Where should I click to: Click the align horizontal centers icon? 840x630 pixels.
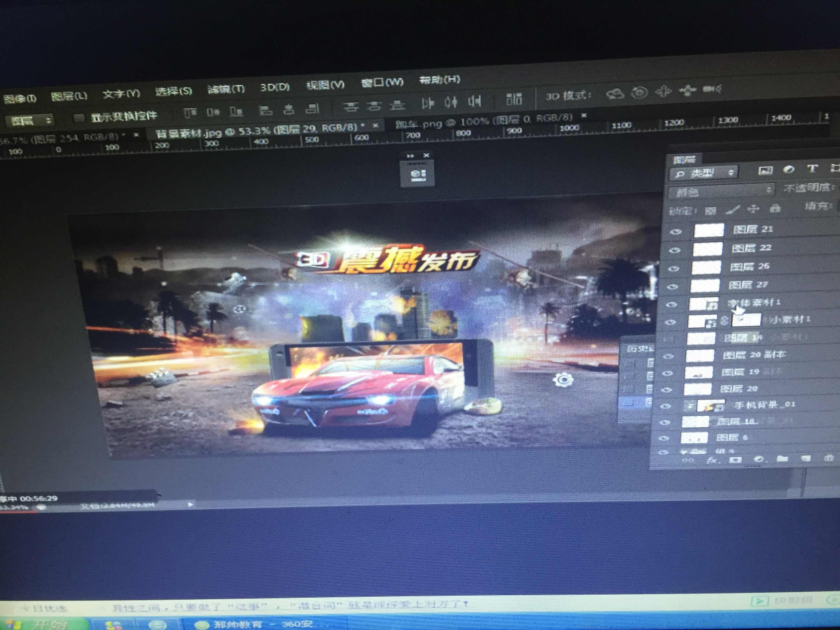[289, 109]
